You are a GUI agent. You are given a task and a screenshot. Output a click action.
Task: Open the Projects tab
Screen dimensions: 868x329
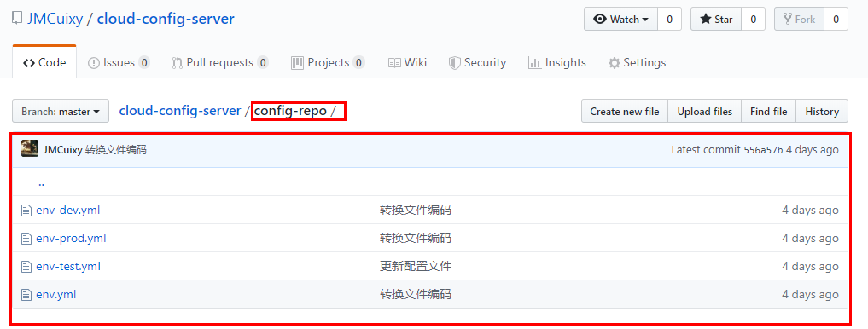[x=328, y=62]
